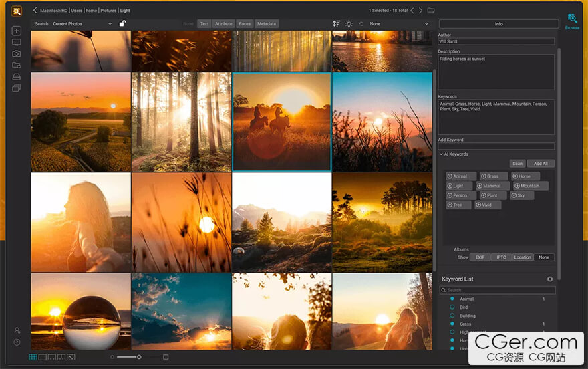Add the Horse AI keyword
Viewport: 588px width, 369px height.
coord(525,176)
